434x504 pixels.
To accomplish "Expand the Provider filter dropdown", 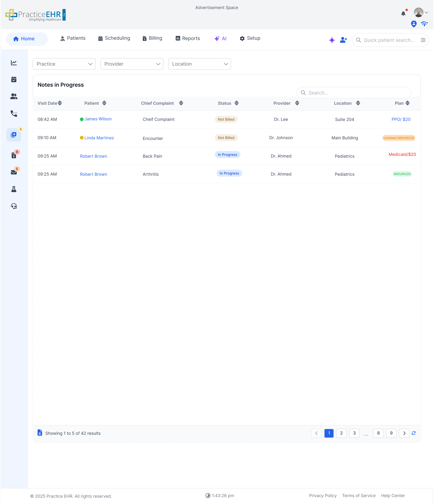I will coord(132,64).
